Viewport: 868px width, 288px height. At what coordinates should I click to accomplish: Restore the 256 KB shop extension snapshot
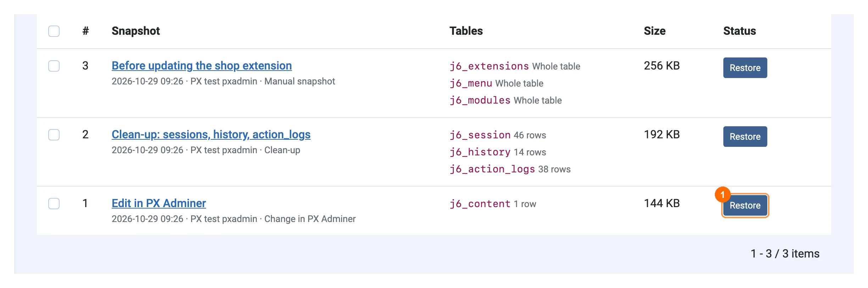coord(745,68)
